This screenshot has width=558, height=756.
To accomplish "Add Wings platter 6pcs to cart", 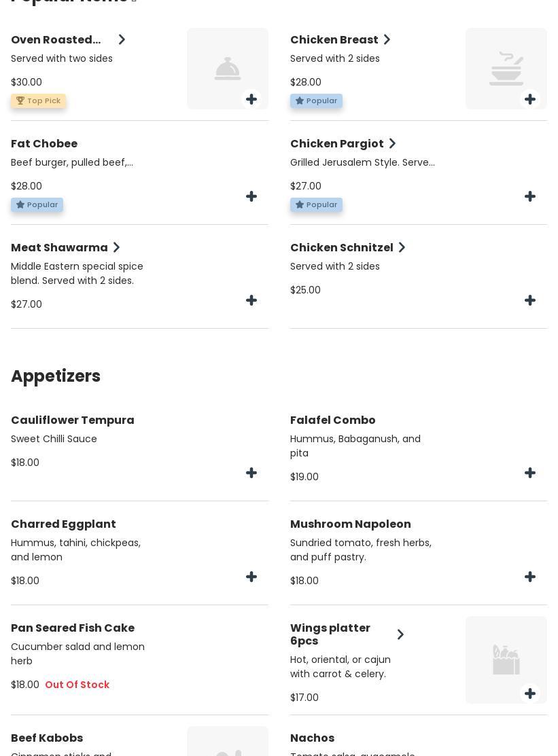I will click(x=530, y=694).
